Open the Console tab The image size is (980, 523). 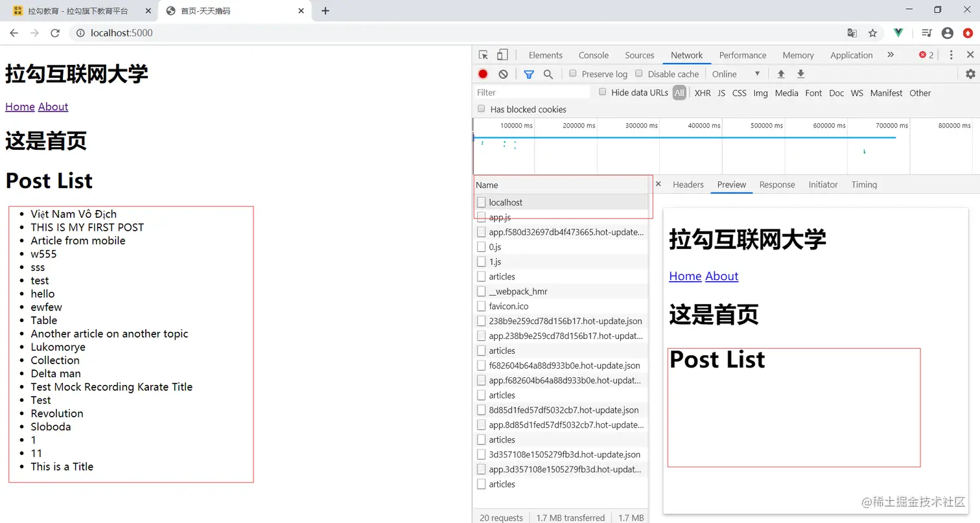click(x=594, y=55)
